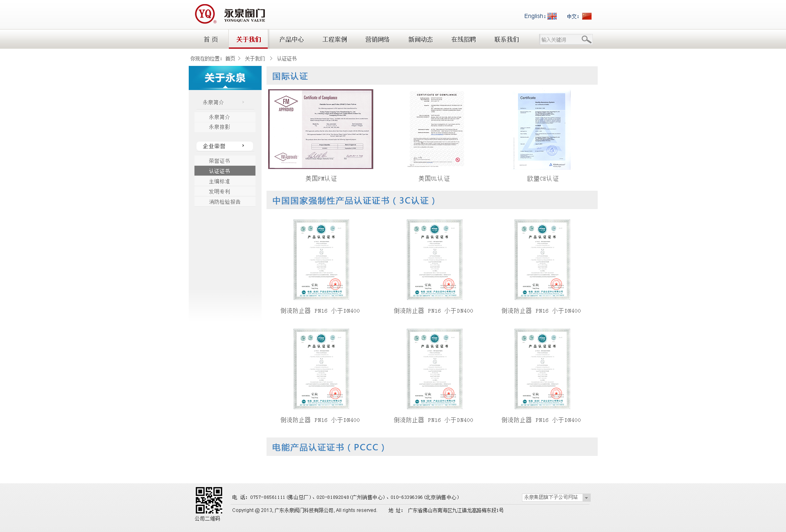This screenshot has height=532, width=786.
Task: Open the 工程案例 navigation item
Action: 334,39
